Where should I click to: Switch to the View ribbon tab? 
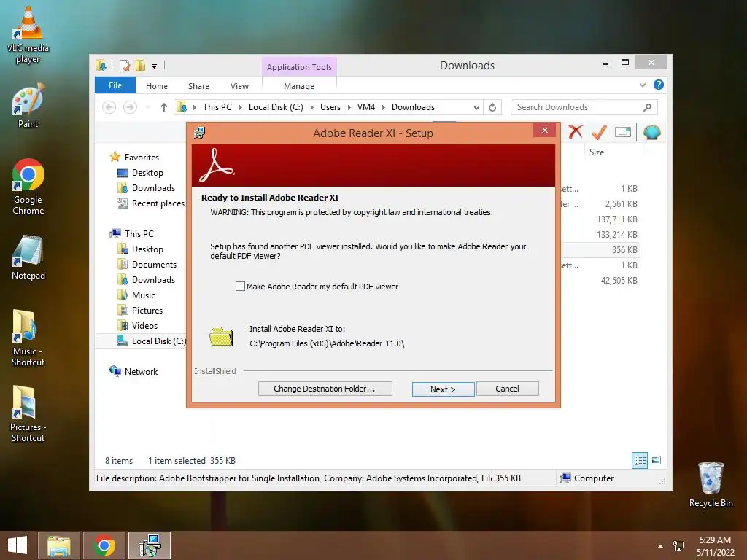click(x=239, y=86)
